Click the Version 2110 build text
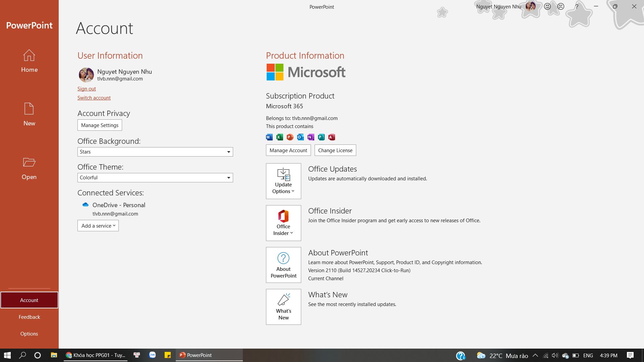 pyautogui.click(x=359, y=270)
